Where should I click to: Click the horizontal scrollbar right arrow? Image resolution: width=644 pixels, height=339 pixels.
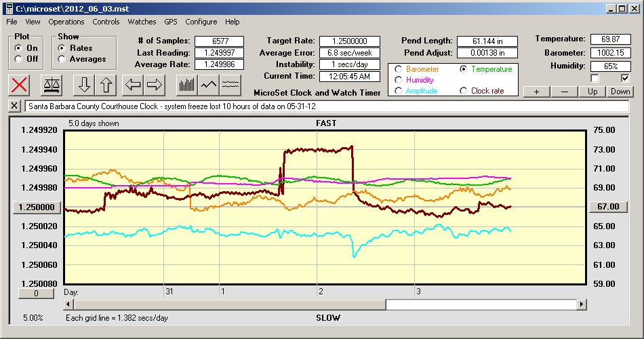point(582,304)
